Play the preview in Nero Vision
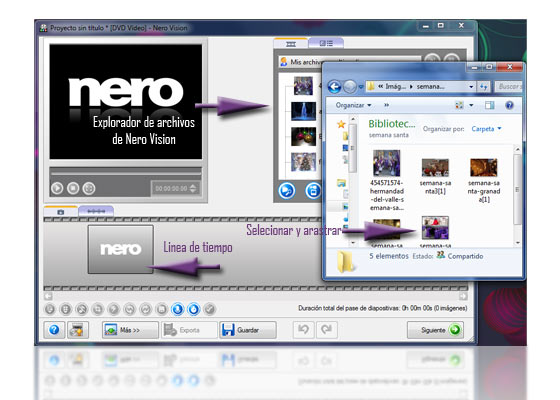The height and width of the screenshot is (400, 560). [57, 188]
